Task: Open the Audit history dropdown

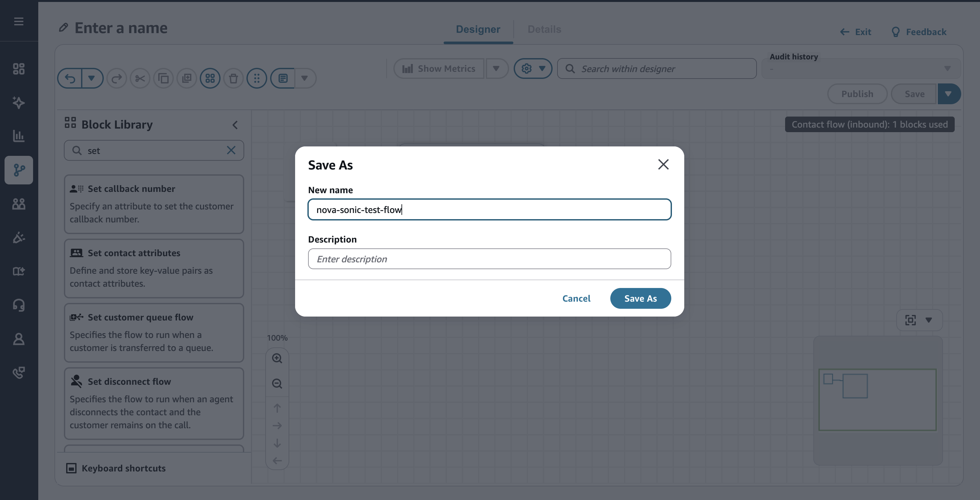Action: pos(861,69)
